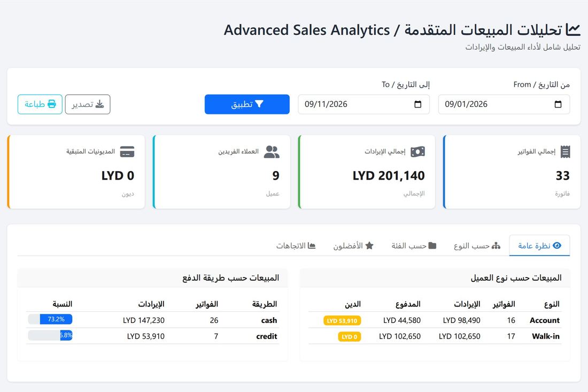Click the total revenue banknote icon

pyautogui.click(x=418, y=151)
